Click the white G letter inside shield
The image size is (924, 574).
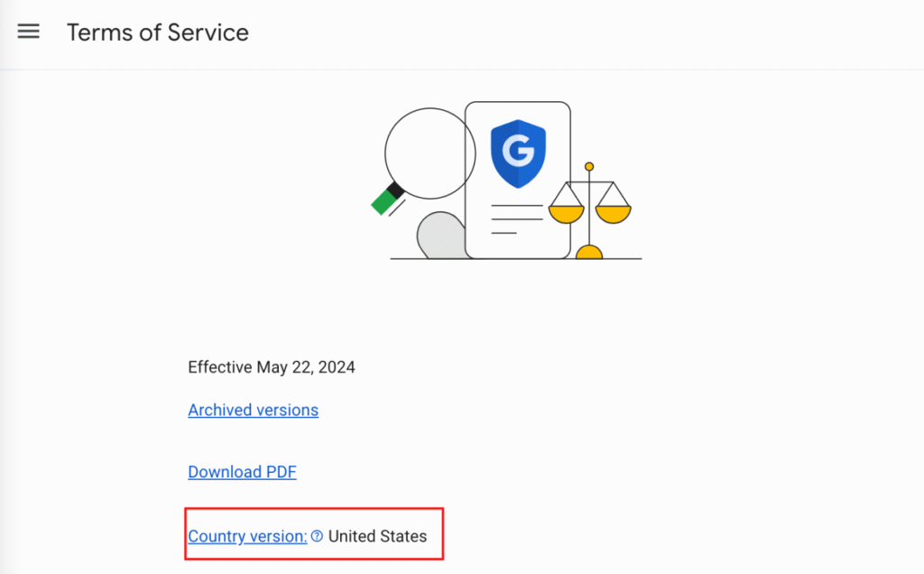click(x=518, y=151)
